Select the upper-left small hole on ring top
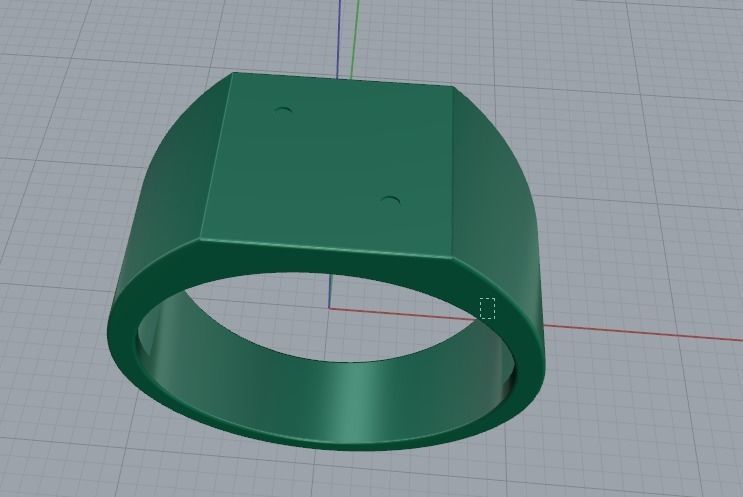743x497 pixels. (x=283, y=111)
